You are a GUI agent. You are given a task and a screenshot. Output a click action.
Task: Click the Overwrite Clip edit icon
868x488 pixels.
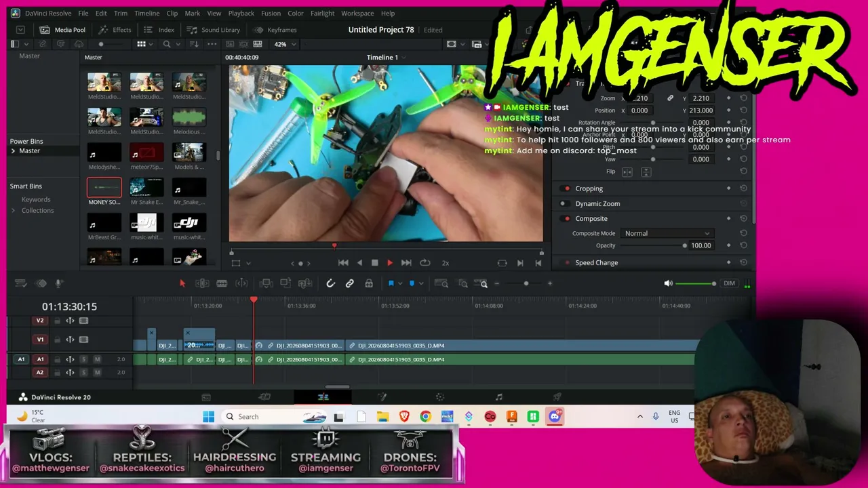coord(285,283)
